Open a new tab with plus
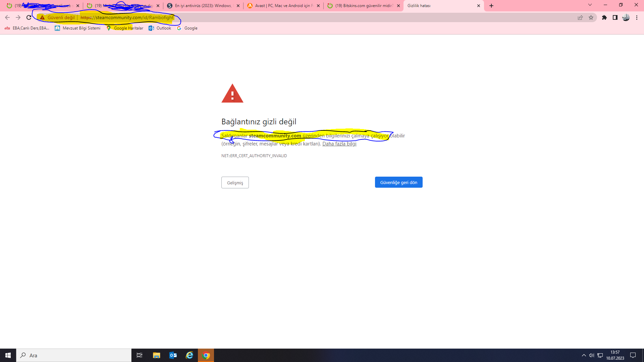Image resolution: width=644 pixels, height=362 pixels. [491, 6]
